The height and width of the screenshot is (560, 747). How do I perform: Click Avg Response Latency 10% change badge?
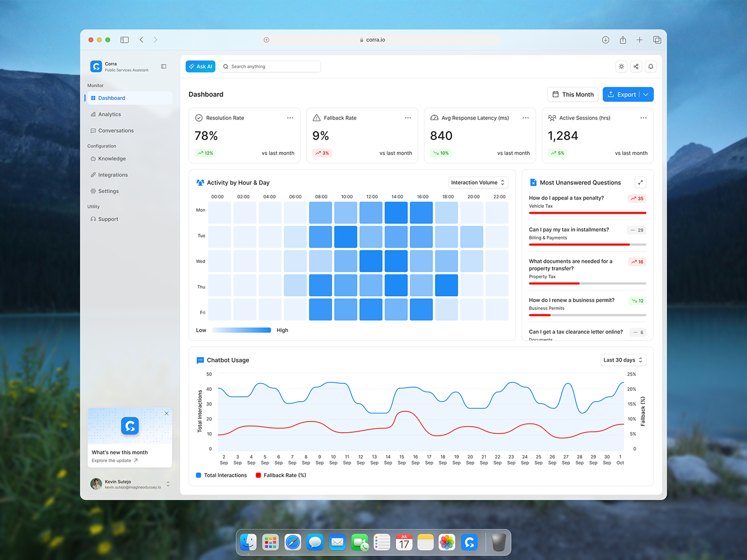(x=441, y=153)
